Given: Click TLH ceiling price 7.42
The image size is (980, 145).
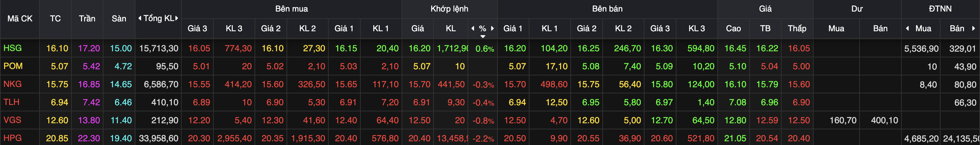Looking at the screenshot, I should (91, 103).
